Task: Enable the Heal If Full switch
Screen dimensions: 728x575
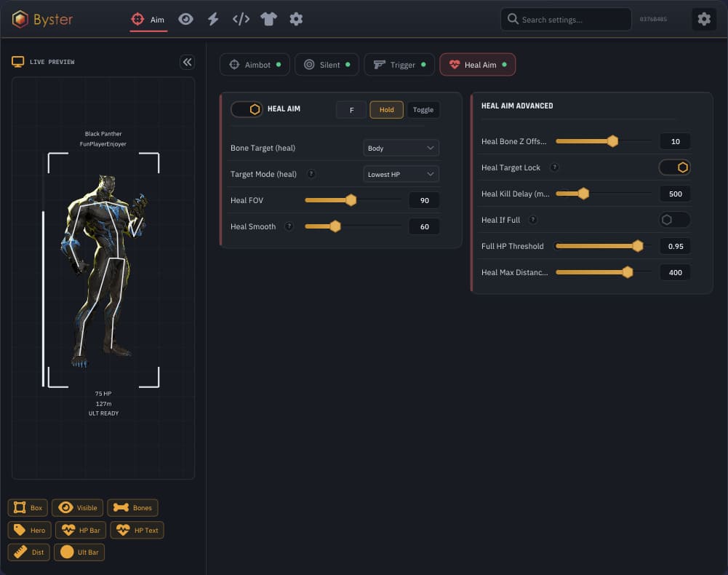Action: coord(674,220)
